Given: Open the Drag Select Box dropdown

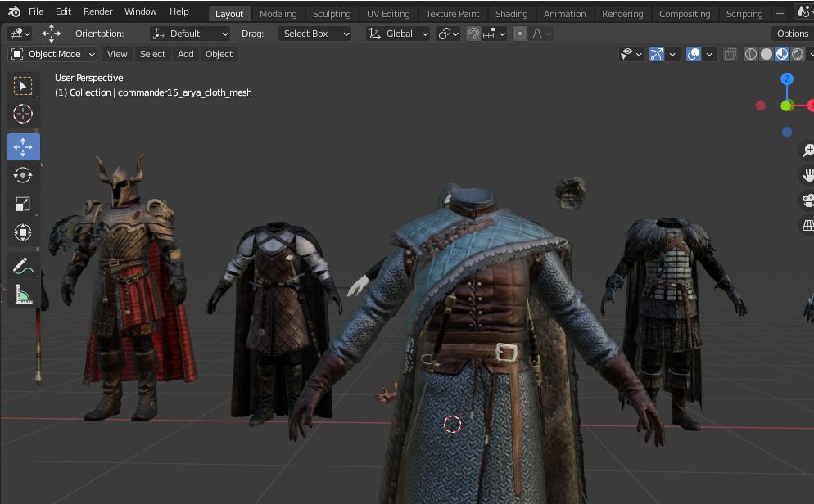Looking at the screenshot, I should [315, 34].
